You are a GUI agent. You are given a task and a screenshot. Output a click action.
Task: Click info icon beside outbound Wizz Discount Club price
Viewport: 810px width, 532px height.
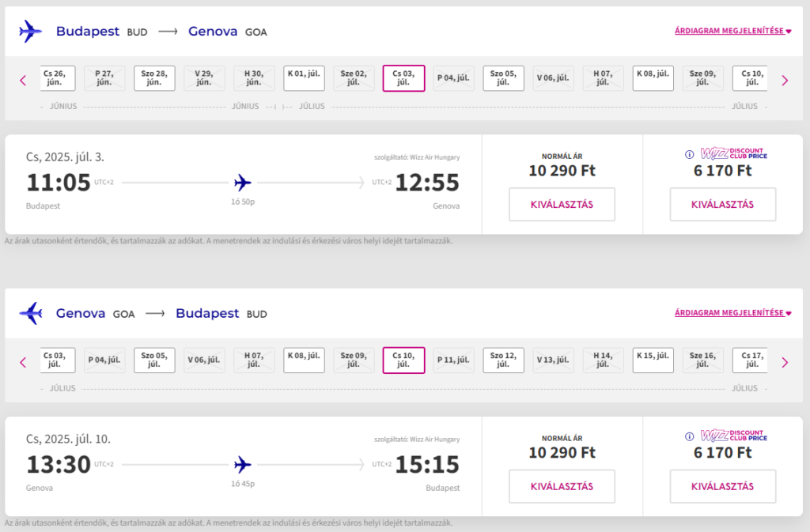pyautogui.click(x=689, y=154)
